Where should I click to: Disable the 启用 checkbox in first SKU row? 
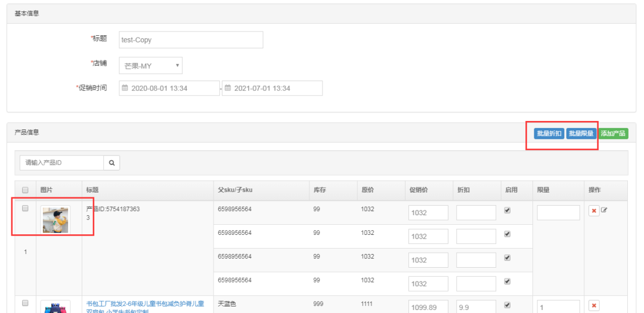pos(507,210)
